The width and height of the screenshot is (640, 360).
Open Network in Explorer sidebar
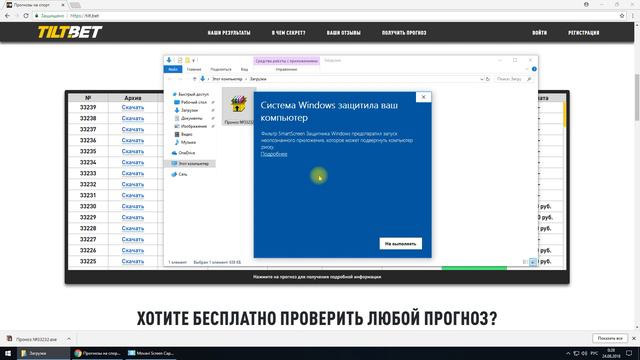182,174
